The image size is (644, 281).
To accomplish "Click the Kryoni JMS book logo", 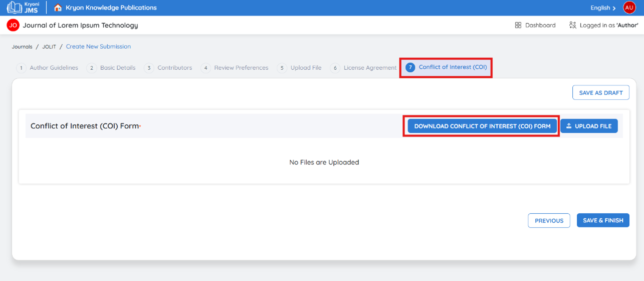I will coord(23,8).
